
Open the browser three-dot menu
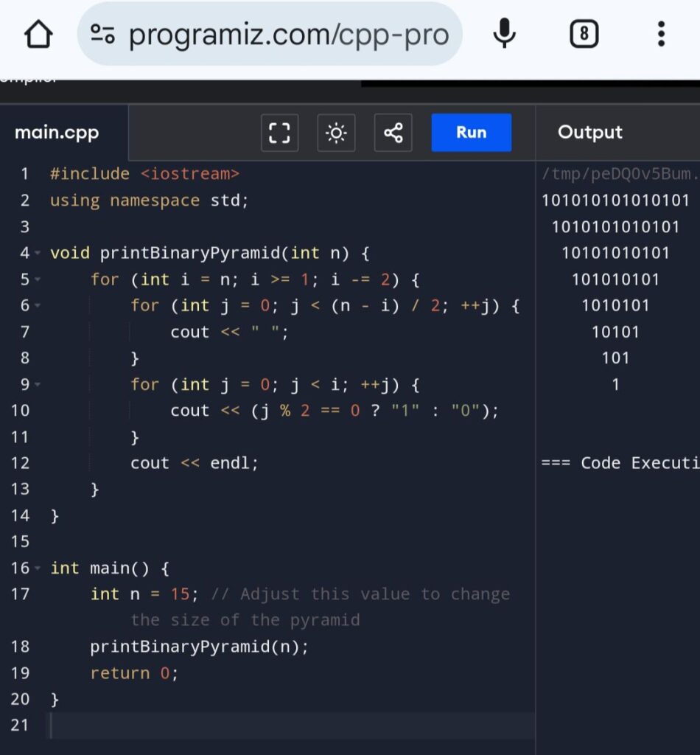click(x=661, y=34)
